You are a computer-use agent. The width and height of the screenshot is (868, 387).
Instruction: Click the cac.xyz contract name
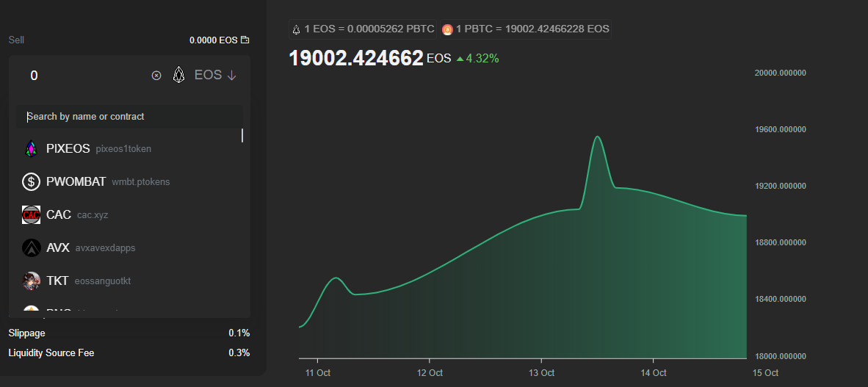[x=93, y=215]
